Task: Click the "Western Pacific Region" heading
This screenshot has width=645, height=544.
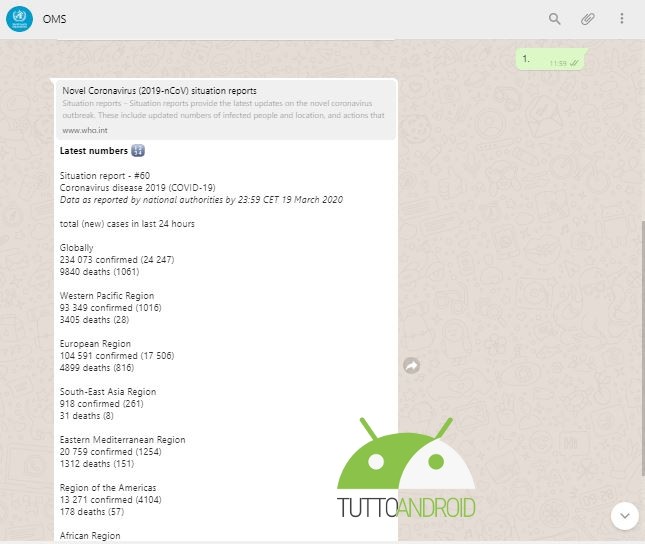Action: pos(107,296)
